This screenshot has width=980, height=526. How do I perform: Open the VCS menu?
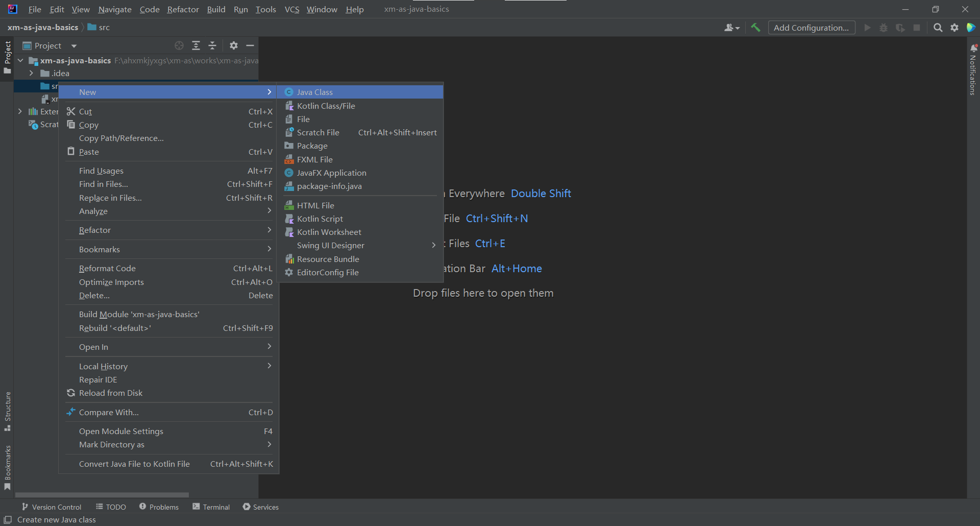pyautogui.click(x=292, y=9)
